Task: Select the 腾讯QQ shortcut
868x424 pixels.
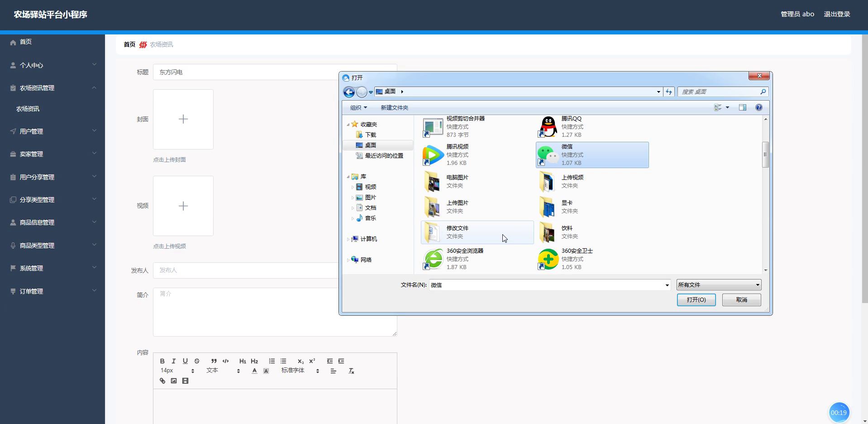Action: point(592,127)
